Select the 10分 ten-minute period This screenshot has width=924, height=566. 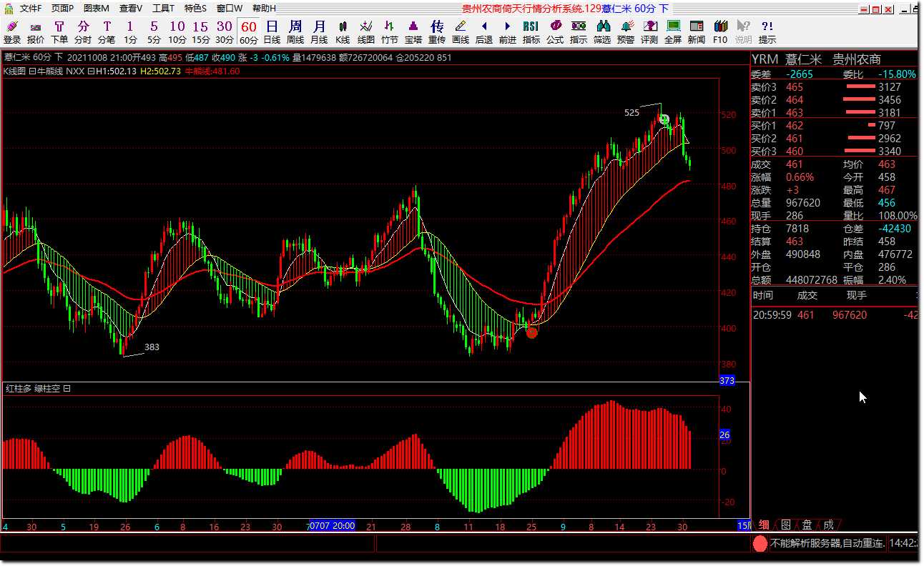[x=177, y=32]
